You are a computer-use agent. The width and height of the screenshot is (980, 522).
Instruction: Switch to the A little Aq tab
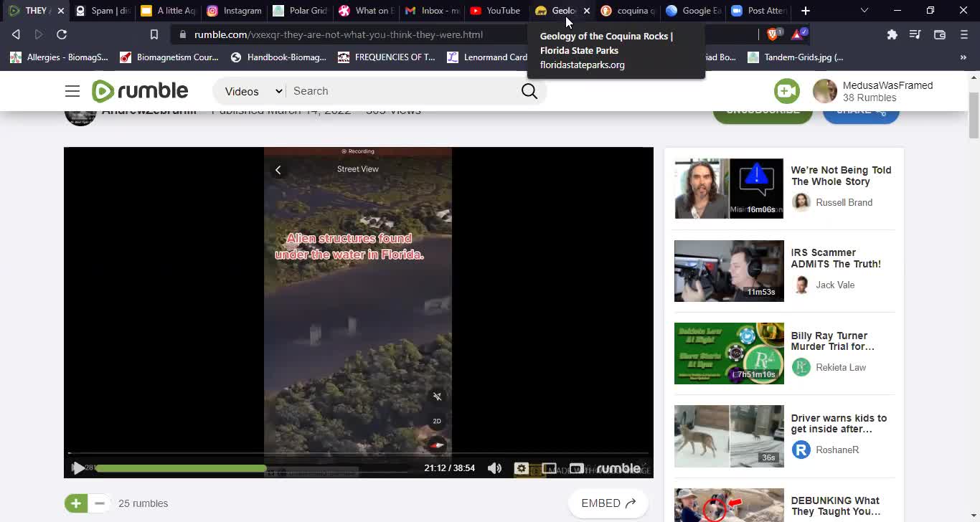coord(168,11)
